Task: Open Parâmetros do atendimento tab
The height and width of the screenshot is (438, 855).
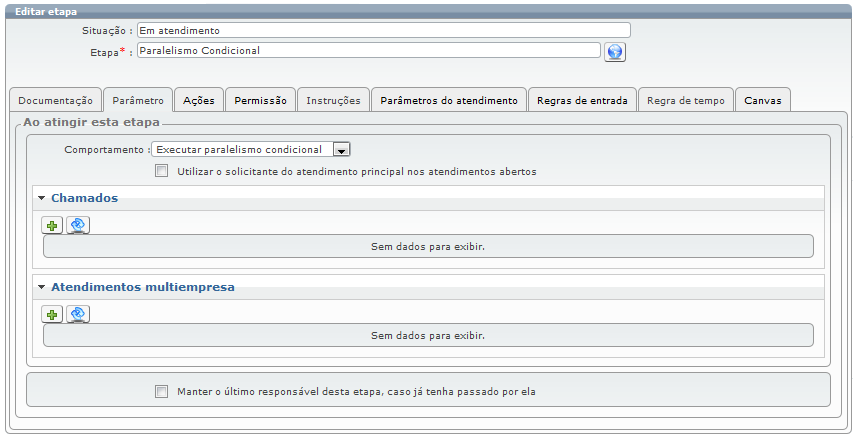Action: (448, 100)
